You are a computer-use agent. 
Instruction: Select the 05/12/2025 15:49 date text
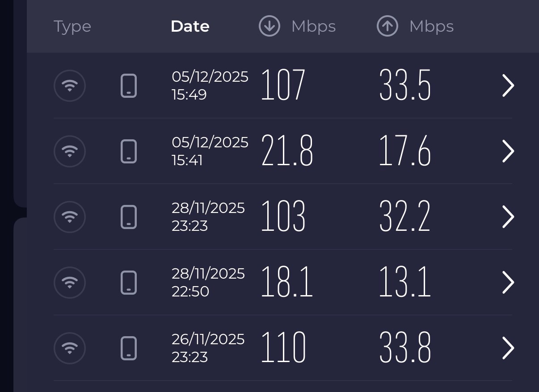coord(210,85)
